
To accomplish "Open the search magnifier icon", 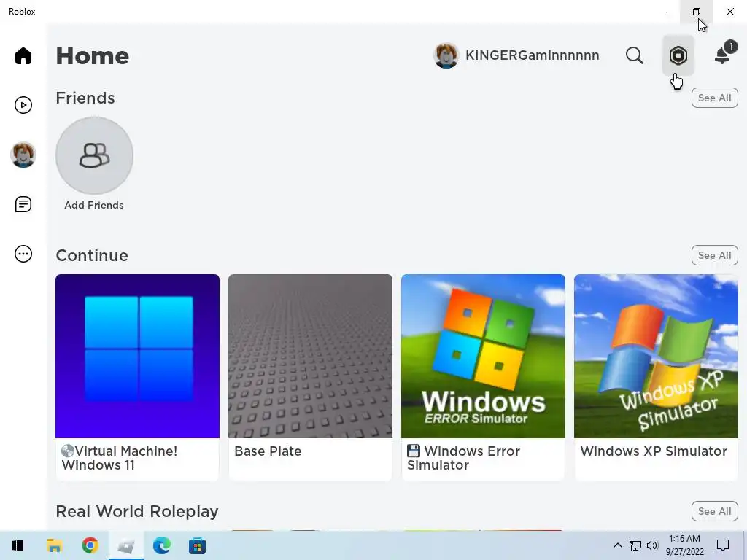I will point(634,55).
